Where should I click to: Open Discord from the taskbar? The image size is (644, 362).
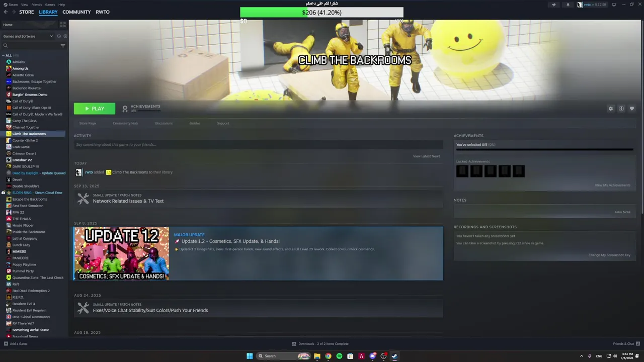372,356
